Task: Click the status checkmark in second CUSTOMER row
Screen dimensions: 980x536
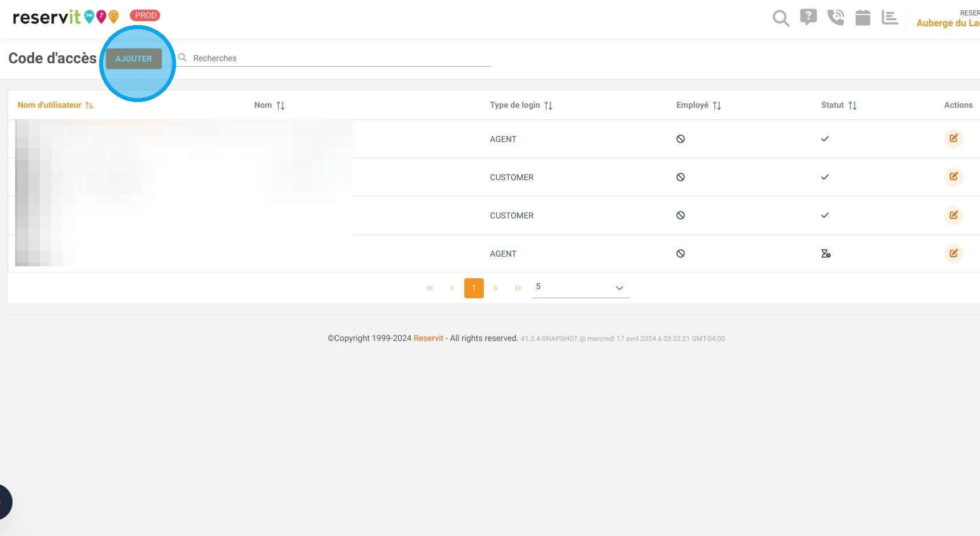Action: [x=824, y=216]
